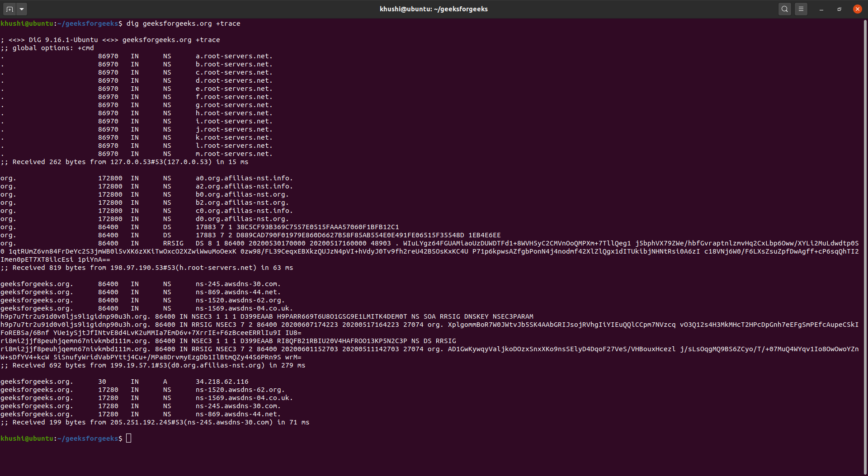
Task: Click 'ns-1569.awsdns-04.co.uk.' with TTL 86400
Action: pos(244,308)
